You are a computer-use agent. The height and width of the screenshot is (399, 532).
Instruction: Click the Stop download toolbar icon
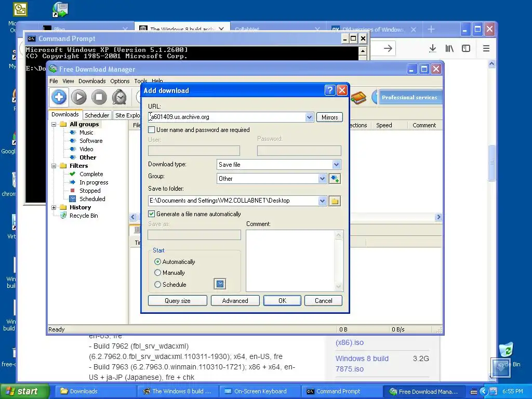[99, 97]
